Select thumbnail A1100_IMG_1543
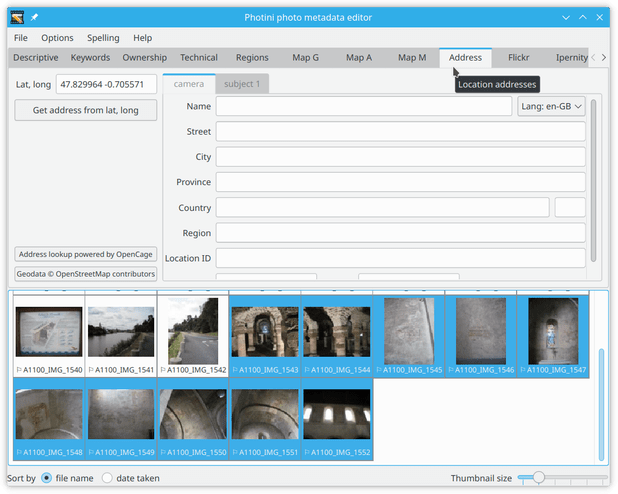 point(265,336)
